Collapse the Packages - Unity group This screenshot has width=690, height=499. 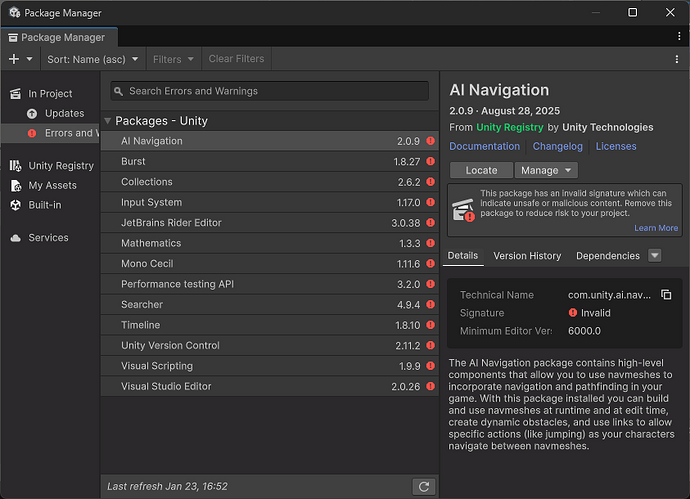click(x=108, y=121)
